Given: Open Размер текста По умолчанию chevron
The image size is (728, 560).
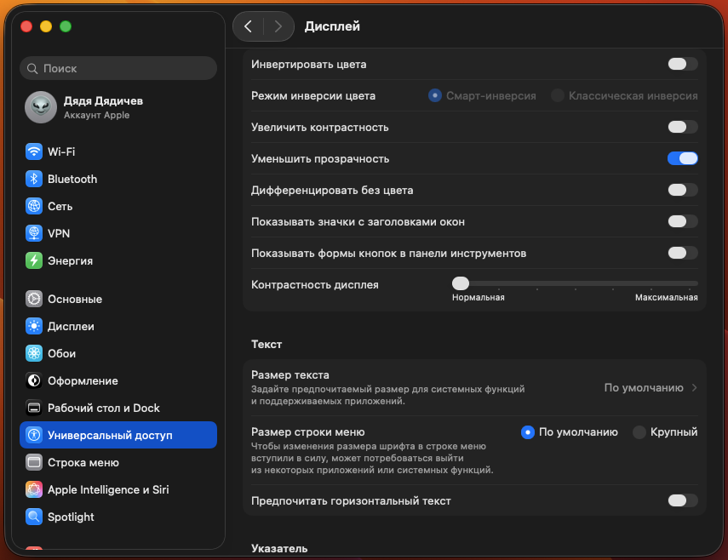Looking at the screenshot, I should pos(695,388).
